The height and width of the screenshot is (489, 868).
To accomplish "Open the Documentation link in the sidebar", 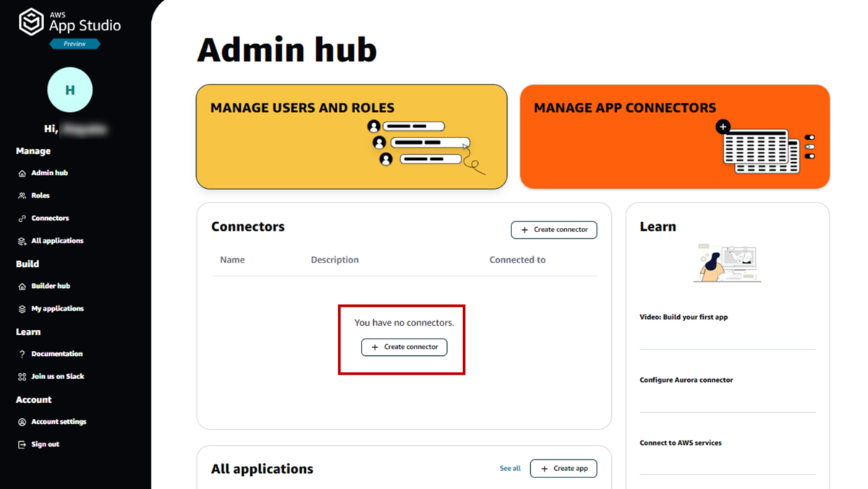I will click(56, 354).
